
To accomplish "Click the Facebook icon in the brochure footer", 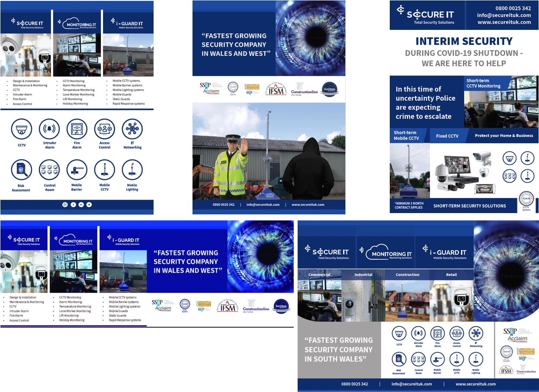I will coord(73,204).
